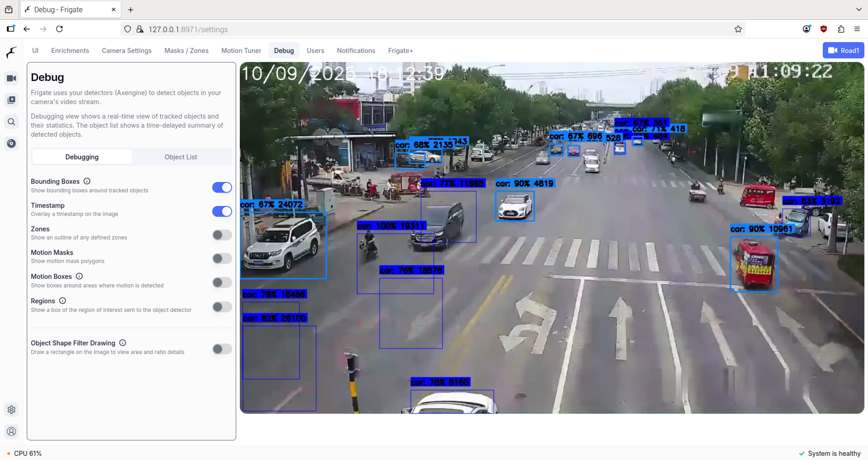The height and width of the screenshot is (460, 868).
Task: Click the browser address bar
Action: [428, 29]
